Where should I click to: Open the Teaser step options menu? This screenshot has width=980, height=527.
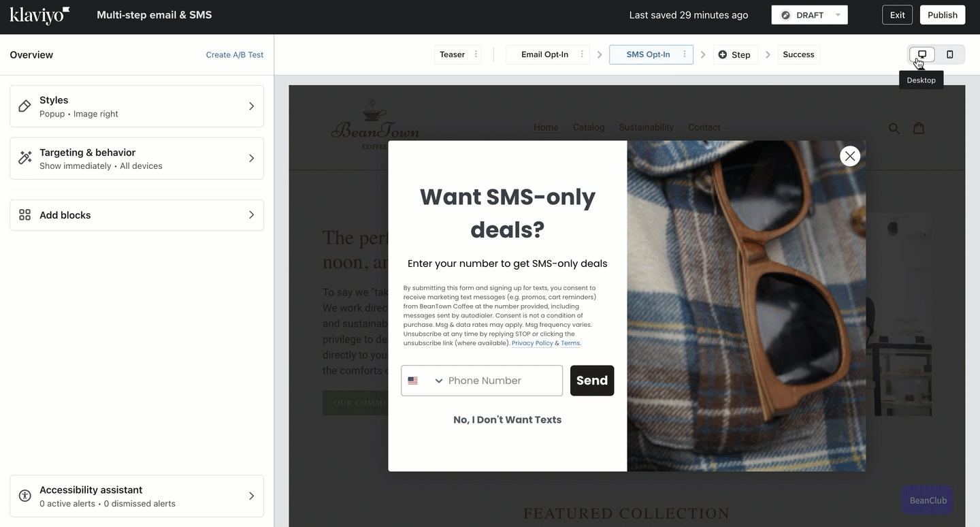click(x=476, y=54)
